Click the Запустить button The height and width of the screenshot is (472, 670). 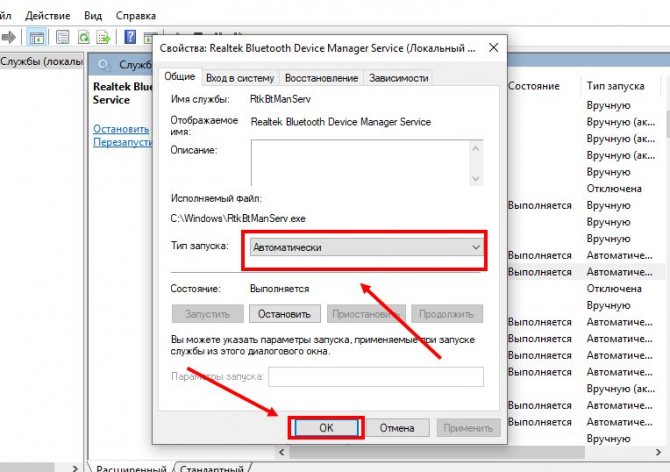point(208,314)
